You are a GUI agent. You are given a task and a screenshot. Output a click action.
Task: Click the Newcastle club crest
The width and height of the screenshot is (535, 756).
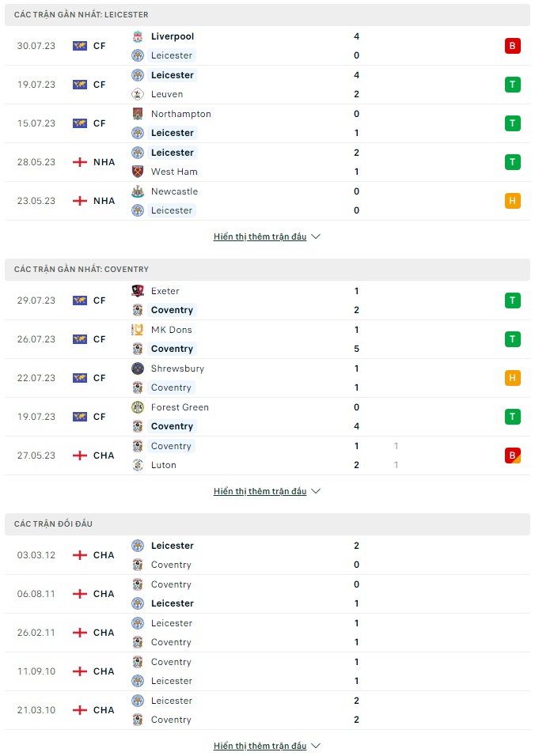click(x=138, y=191)
